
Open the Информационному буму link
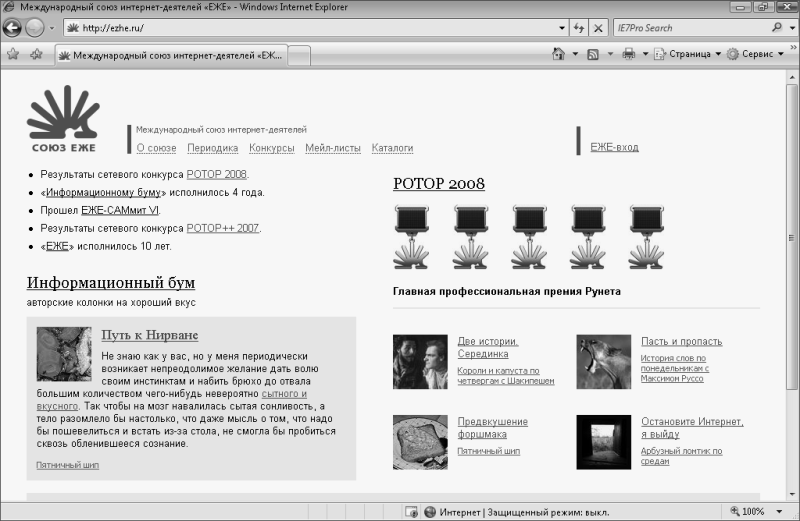coord(103,192)
